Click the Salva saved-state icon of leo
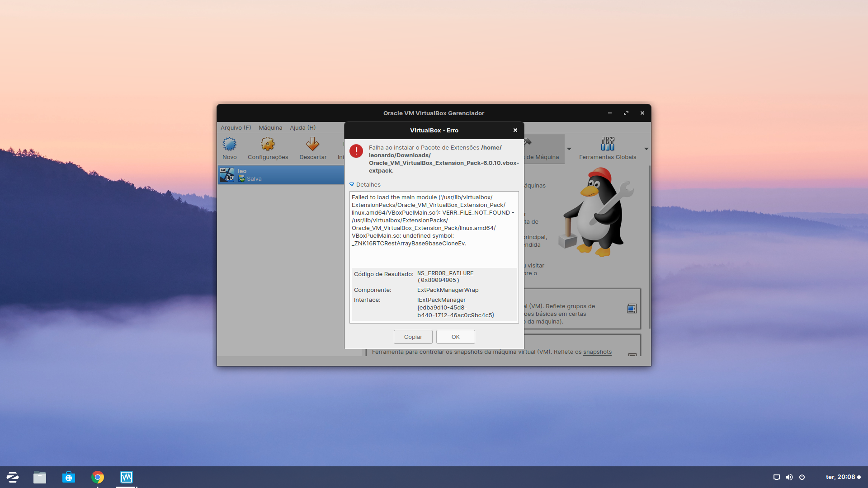The height and width of the screenshot is (488, 868). click(242, 179)
